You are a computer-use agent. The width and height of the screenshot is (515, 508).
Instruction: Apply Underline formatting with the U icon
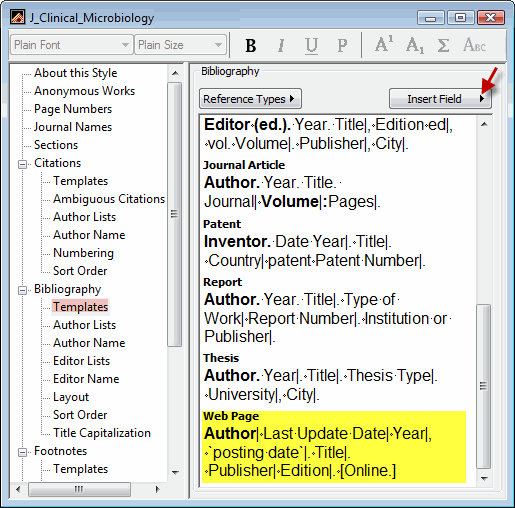coord(311,45)
